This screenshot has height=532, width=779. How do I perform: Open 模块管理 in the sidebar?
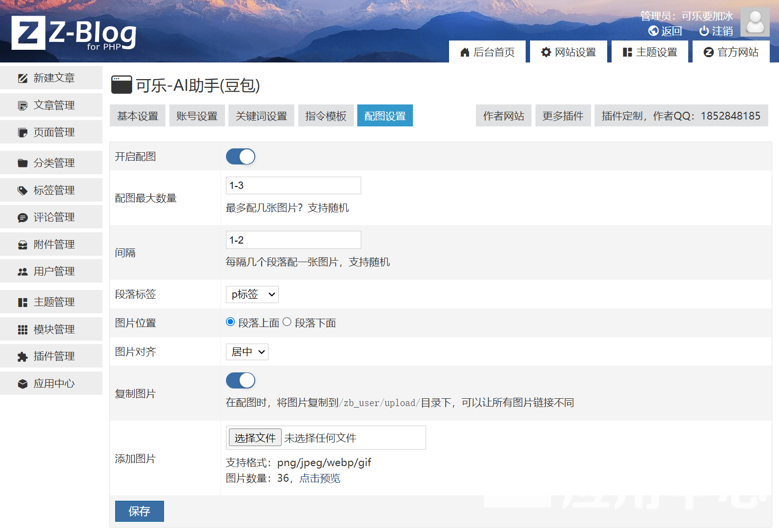click(x=51, y=329)
